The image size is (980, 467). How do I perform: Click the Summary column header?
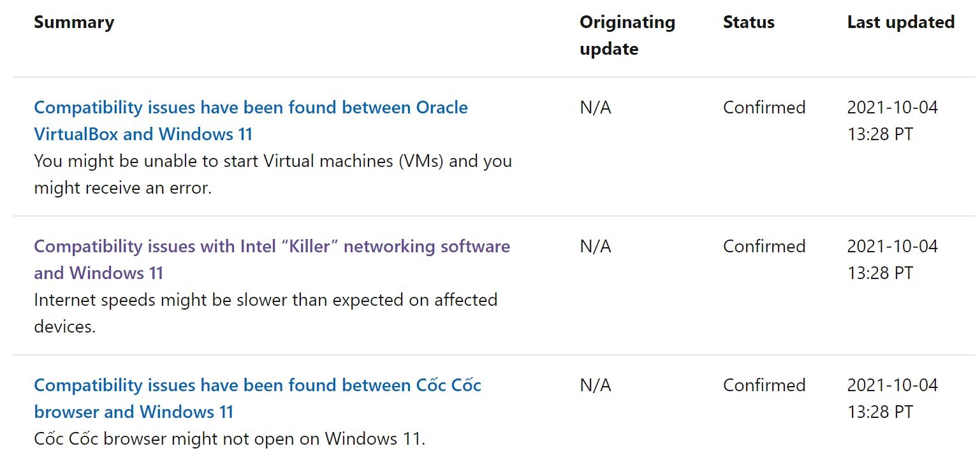click(74, 22)
